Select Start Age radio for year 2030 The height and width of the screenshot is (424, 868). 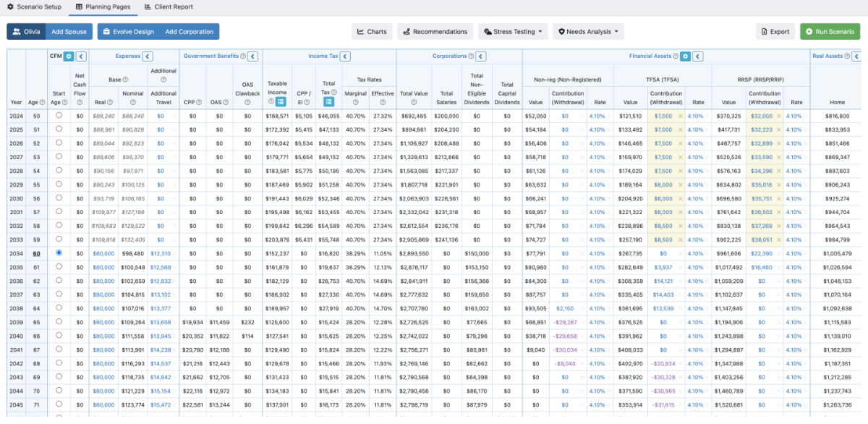tap(59, 198)
